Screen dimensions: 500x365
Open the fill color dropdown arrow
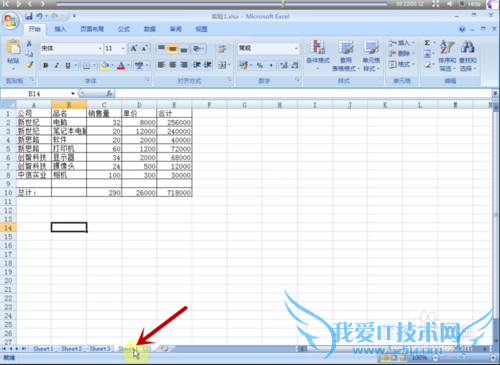(x=112, y=65)
